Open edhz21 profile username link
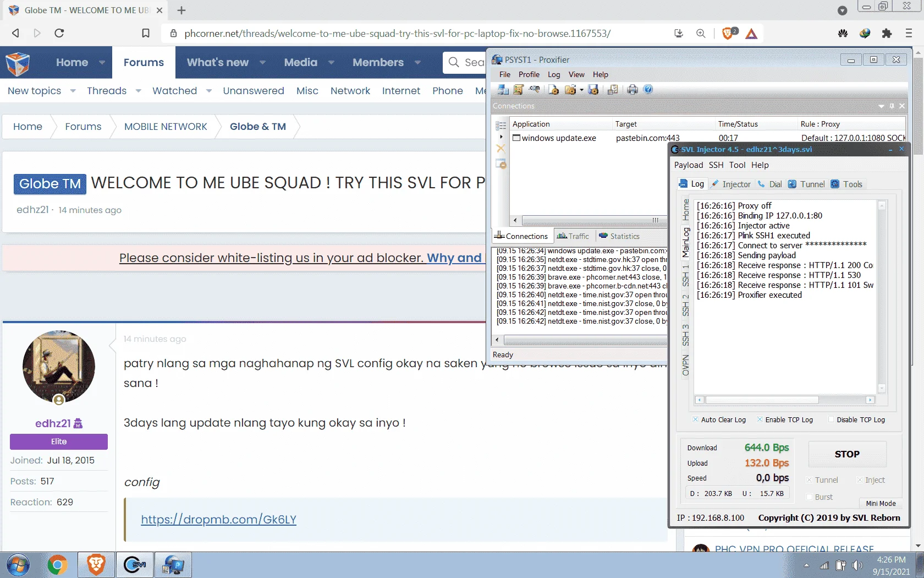 click(x=53, y=423)
